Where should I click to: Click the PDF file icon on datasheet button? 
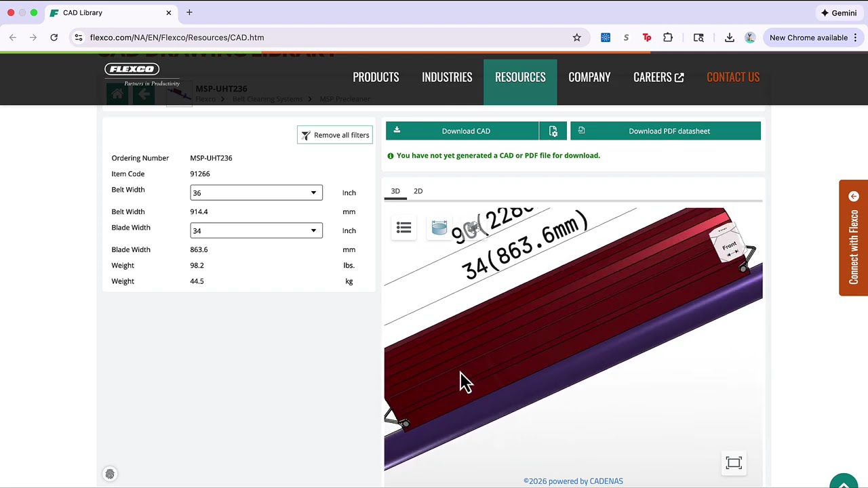tap(581, 130)
